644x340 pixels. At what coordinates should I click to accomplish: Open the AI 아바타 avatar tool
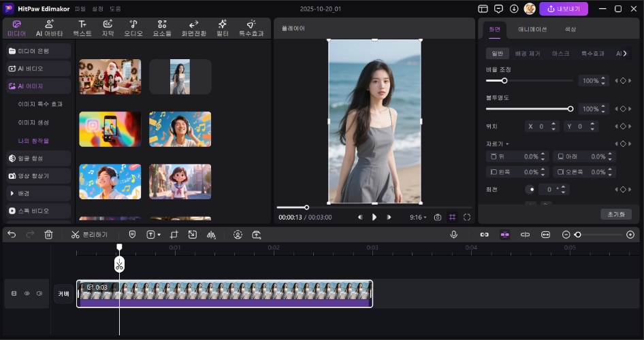[49, 29]
